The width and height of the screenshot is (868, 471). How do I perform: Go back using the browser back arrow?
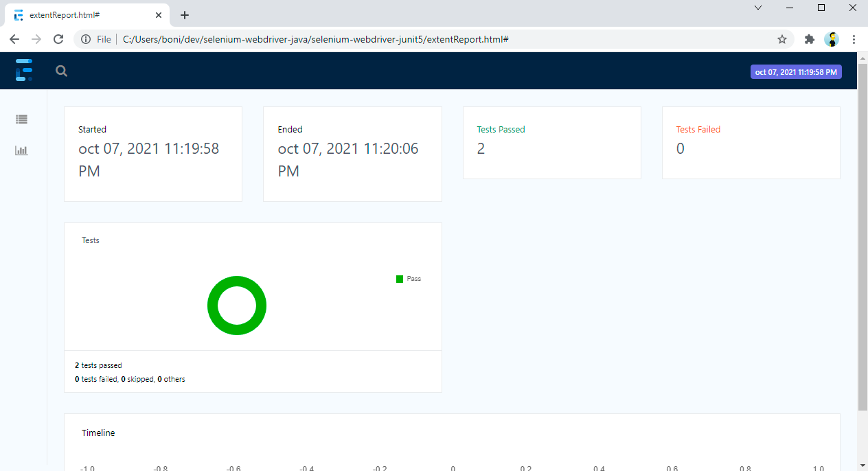tap(14, 39)
